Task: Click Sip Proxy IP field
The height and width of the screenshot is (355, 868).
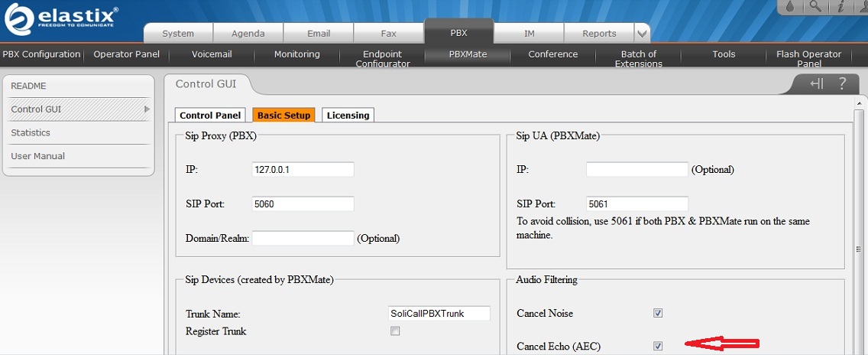Action: pyautogui.click(x=303, y=169)
